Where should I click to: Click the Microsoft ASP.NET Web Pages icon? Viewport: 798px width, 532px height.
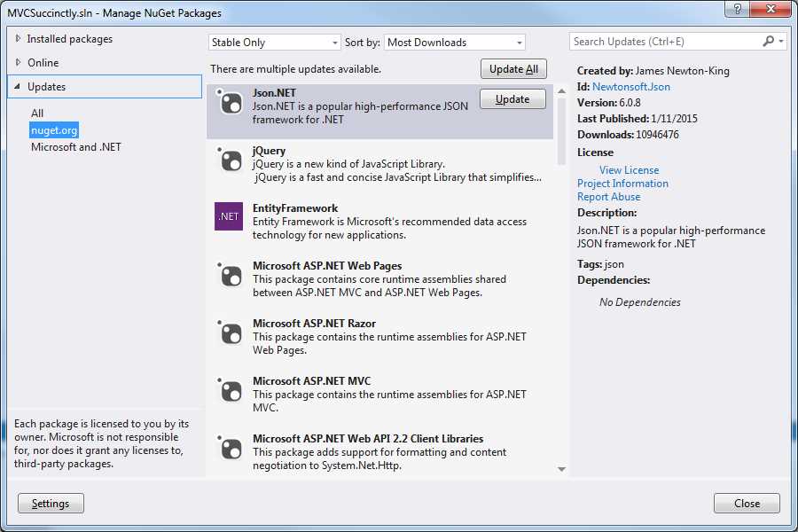(x=229, y=275)
